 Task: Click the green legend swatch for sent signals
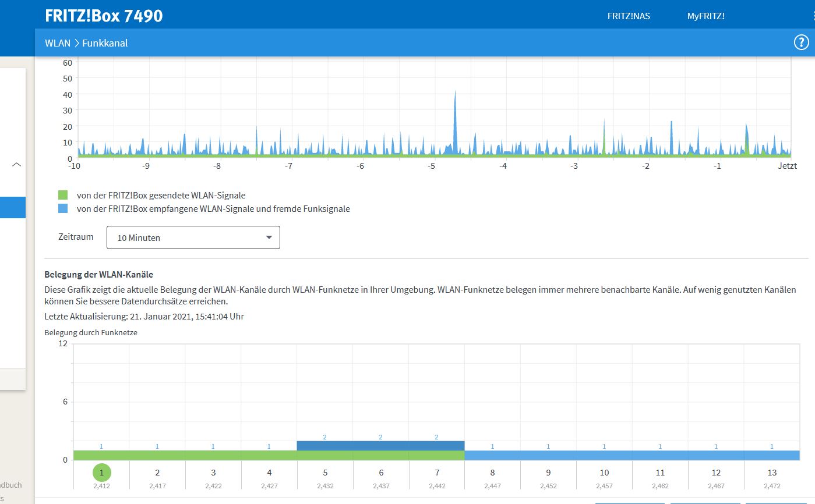point(63,195)
